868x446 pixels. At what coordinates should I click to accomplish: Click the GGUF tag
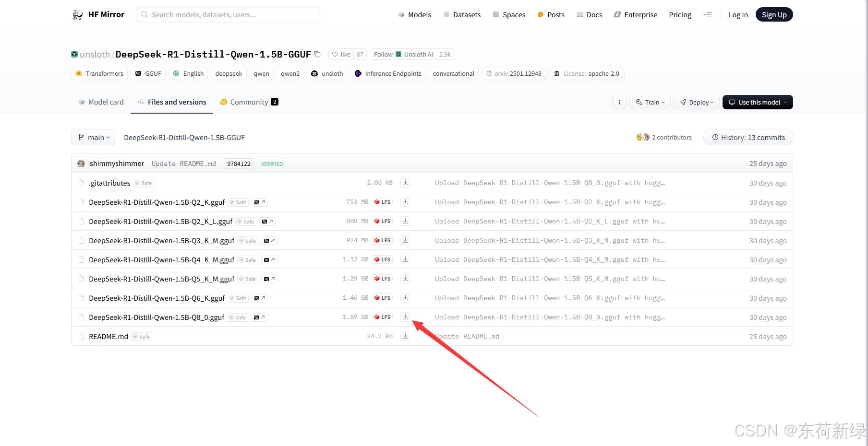pos(148,73)
